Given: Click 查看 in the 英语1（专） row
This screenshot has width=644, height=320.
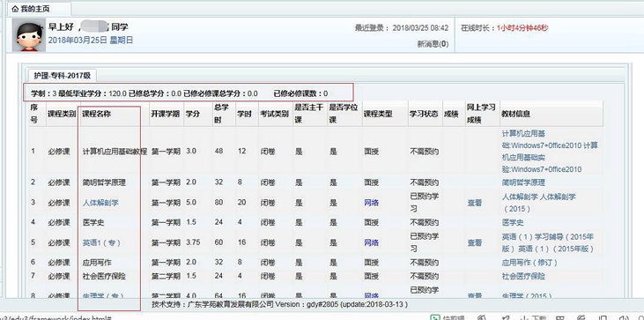Looking at the screenshot, I should tap(475, 242).
